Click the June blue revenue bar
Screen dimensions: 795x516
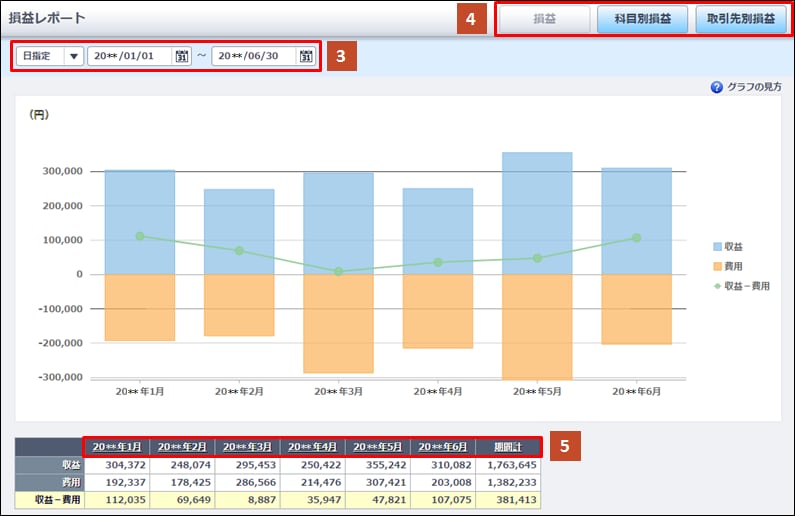(x=637, y=221)
